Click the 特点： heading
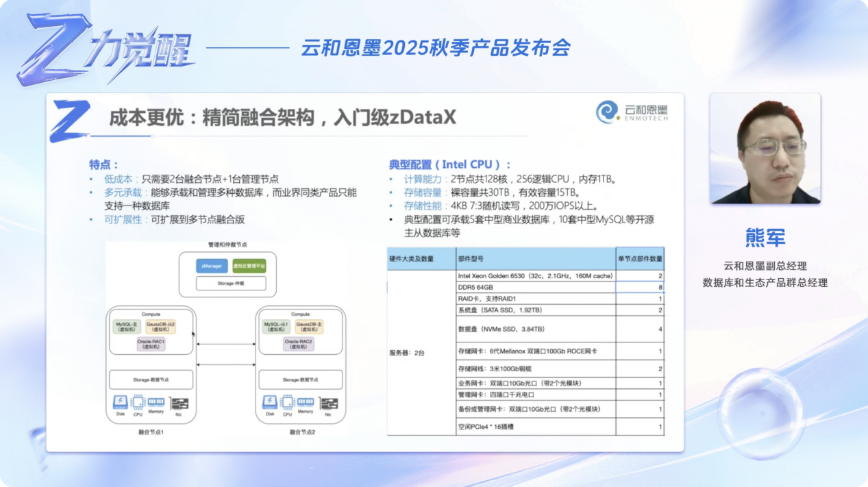The width and height of the screenshot is (868, 487). point(103,164)
